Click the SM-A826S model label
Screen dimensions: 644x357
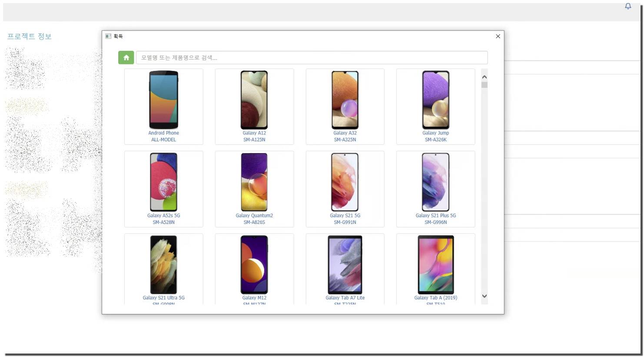[254, 222]
